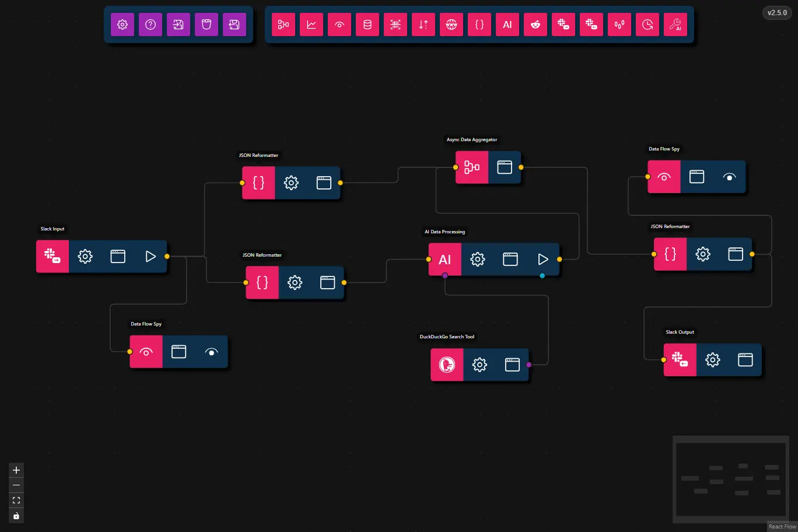Click the trash icon to clear the workflow
This screenshot has height=532, width=798.
tap(206, 24)
